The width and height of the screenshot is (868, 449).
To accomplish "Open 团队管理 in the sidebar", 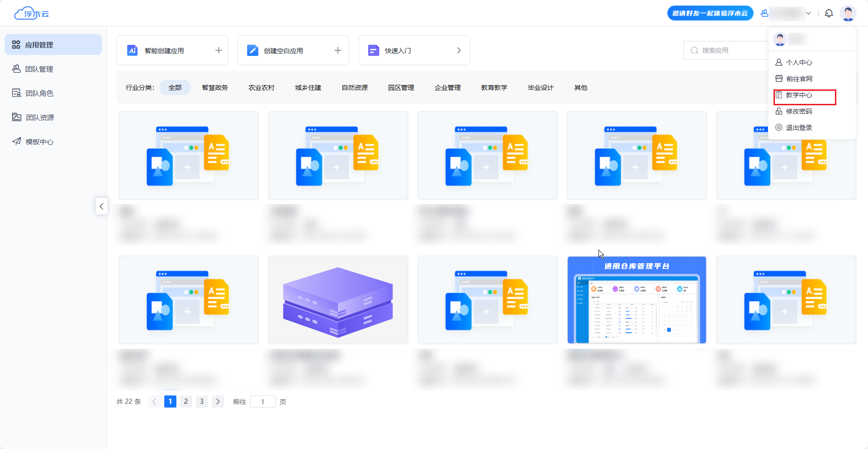I will [39, 69].
